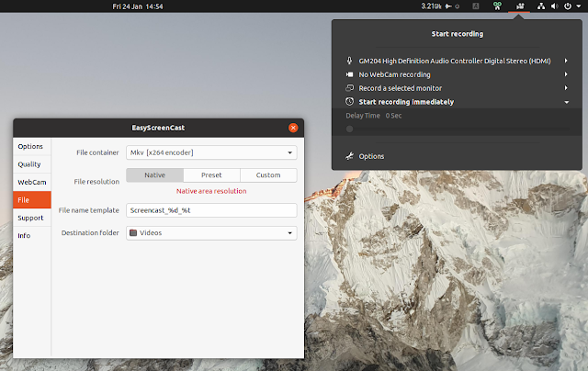Click the clock icon beside Start recording immediately

coord(349,102)
